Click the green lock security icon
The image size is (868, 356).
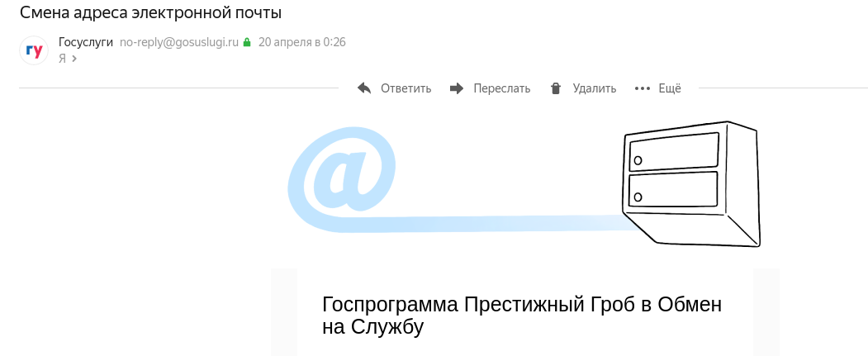(x=246, y=42)
